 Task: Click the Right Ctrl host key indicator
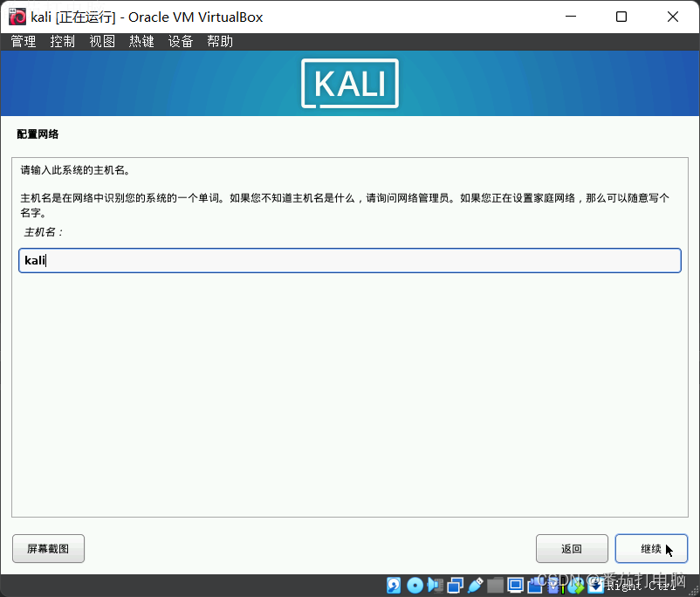641,586
